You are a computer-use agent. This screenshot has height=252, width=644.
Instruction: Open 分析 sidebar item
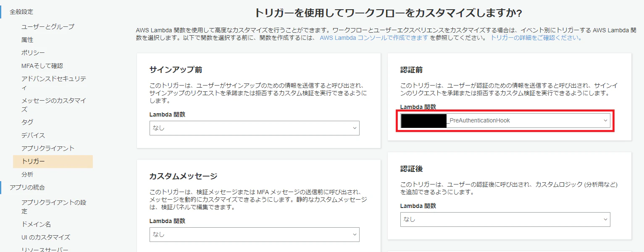coord(27,174)
